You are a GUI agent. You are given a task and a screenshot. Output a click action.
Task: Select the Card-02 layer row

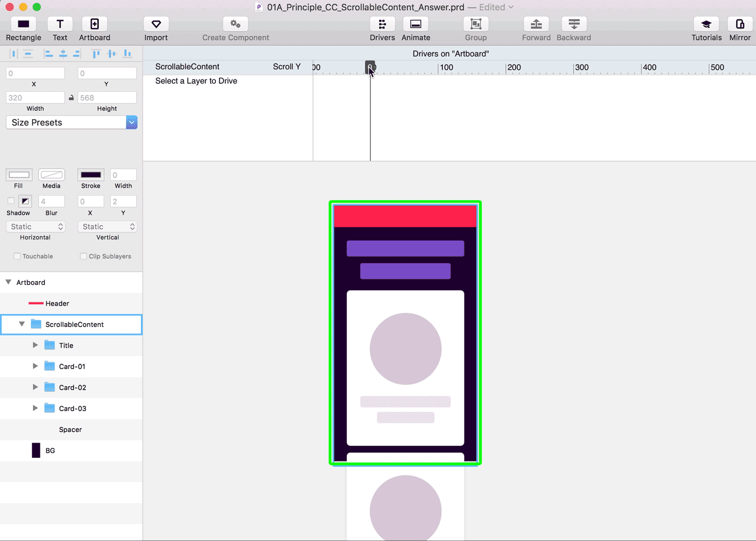(71, 388)
